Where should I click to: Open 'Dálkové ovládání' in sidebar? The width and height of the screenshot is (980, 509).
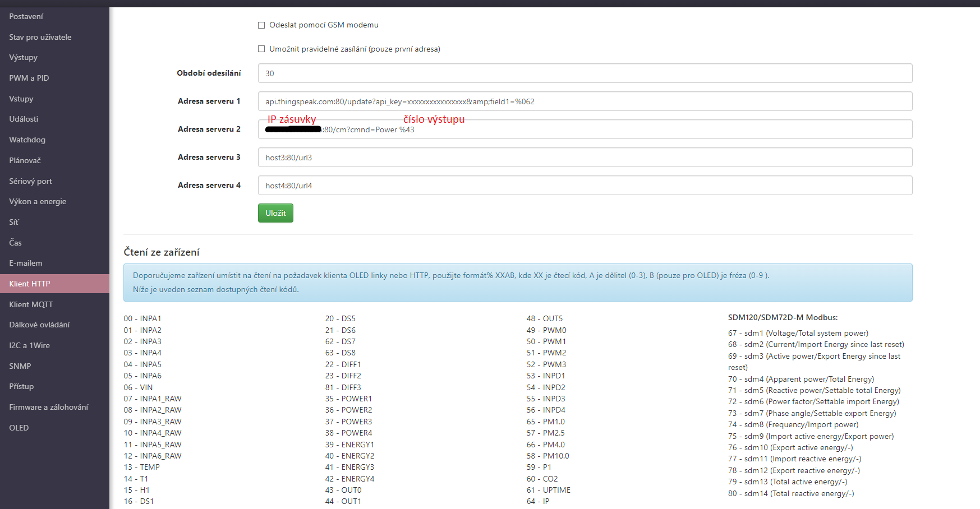39,325
